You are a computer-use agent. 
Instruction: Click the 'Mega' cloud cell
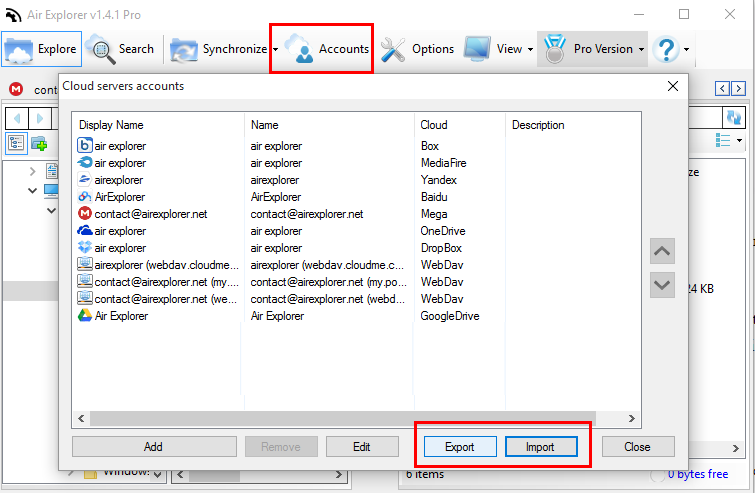click(434, 213)
